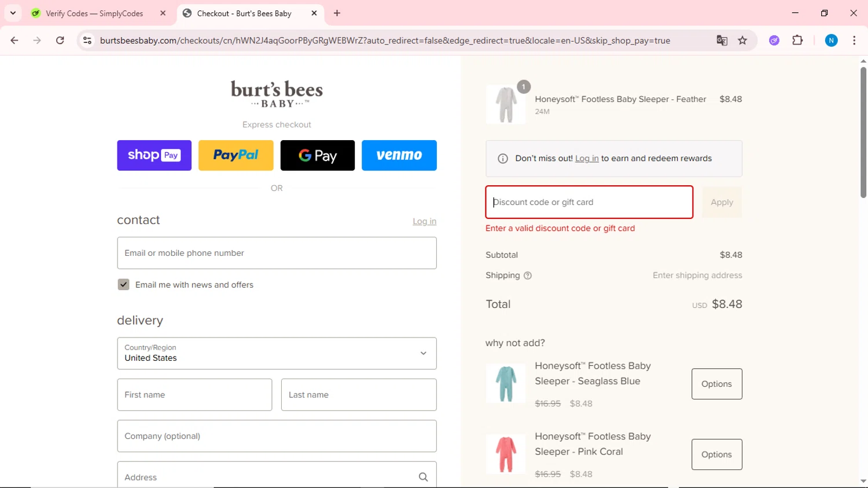The width and height of the screenshot is (868, 488).
Task: Close the Verify Codes SimplyCodes tab
Action: coord(163,13)
